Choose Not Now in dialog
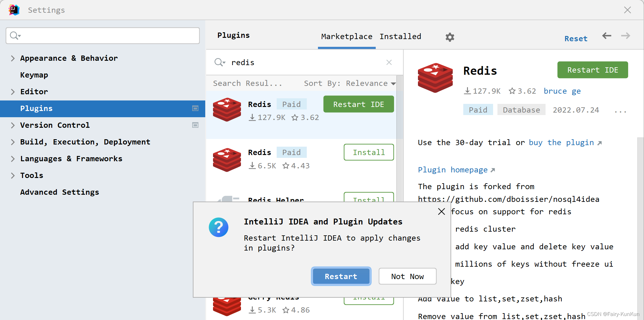Image resolution: width=644 pixels, height=320 pixels. coord(407,276)
